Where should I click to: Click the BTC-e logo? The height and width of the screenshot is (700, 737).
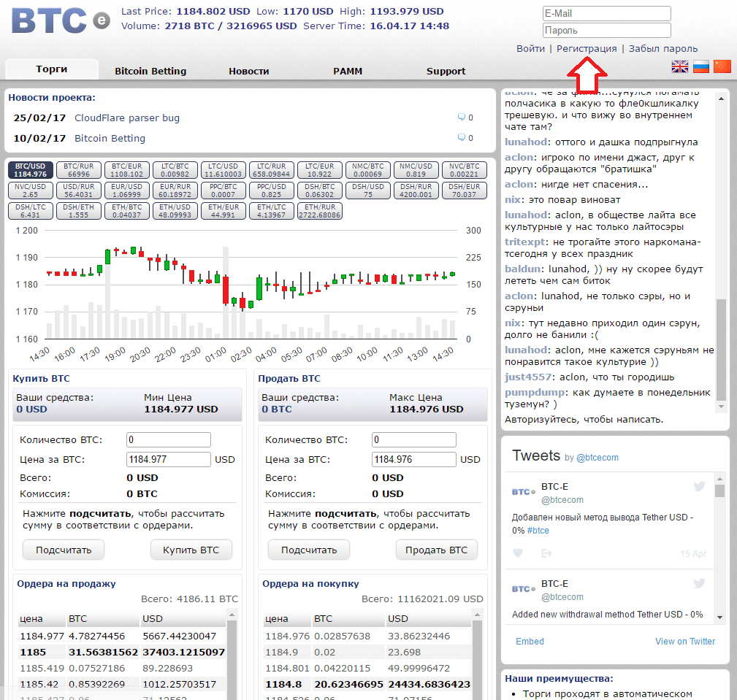(61, 20)
